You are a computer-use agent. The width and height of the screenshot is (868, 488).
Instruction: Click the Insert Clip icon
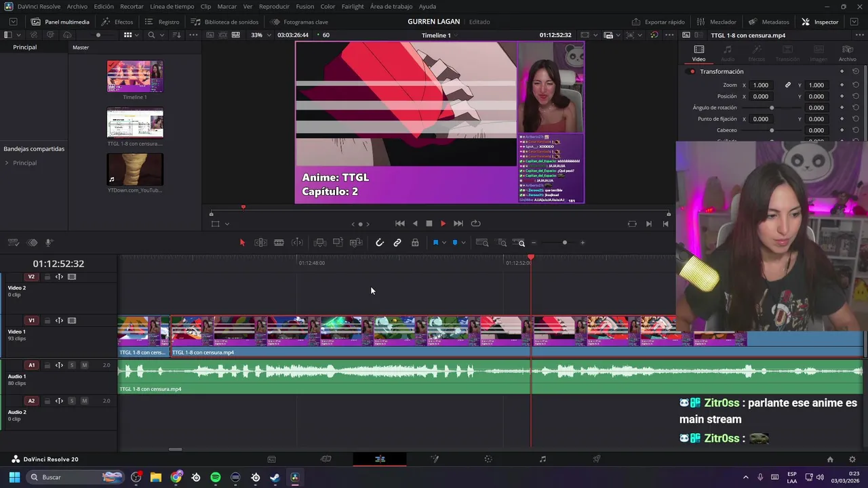[x=320, y=243]
